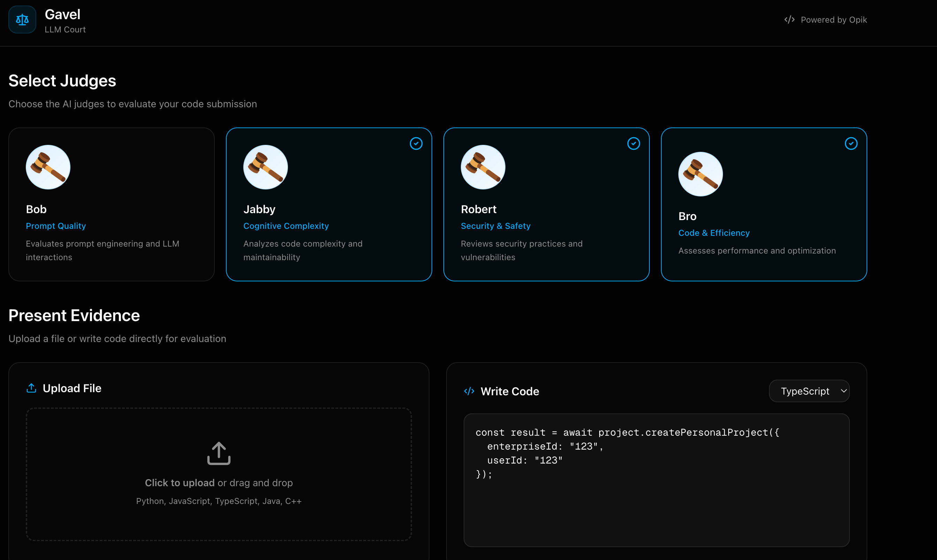Click Bro's gavel avatar icon

[701, 174]
